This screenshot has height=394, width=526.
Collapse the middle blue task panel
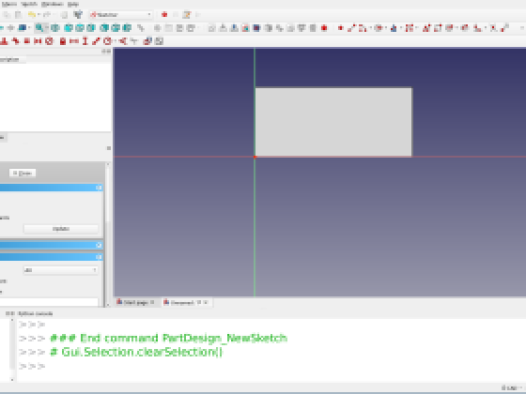point(99,245)
